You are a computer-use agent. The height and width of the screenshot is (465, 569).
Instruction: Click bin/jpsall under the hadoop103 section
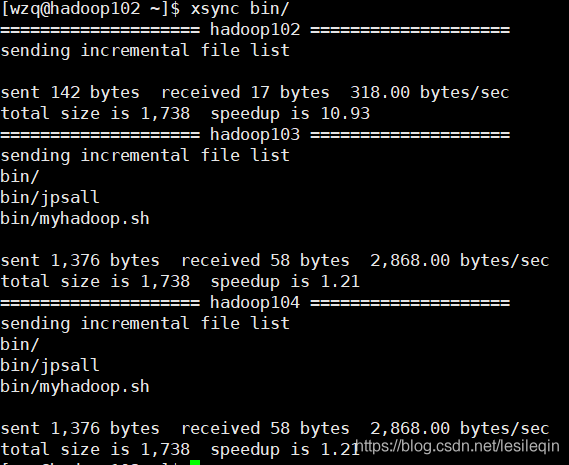click(50, 198)
